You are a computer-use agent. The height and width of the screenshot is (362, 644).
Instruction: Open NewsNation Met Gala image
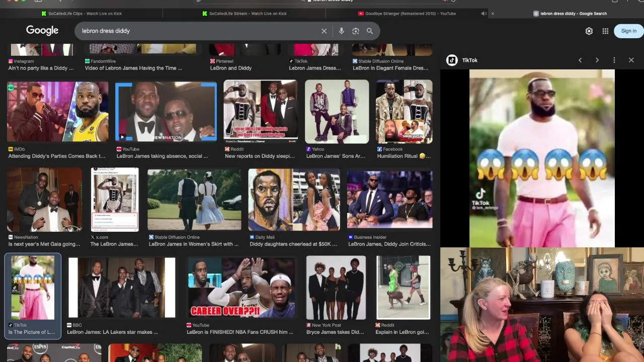coord(44,200)
